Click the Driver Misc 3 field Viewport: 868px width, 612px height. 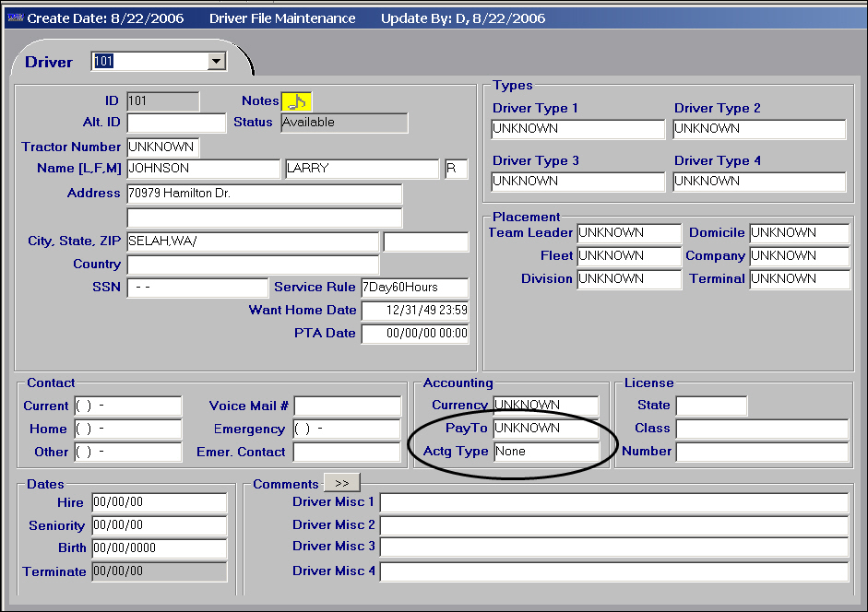(614, 547)
